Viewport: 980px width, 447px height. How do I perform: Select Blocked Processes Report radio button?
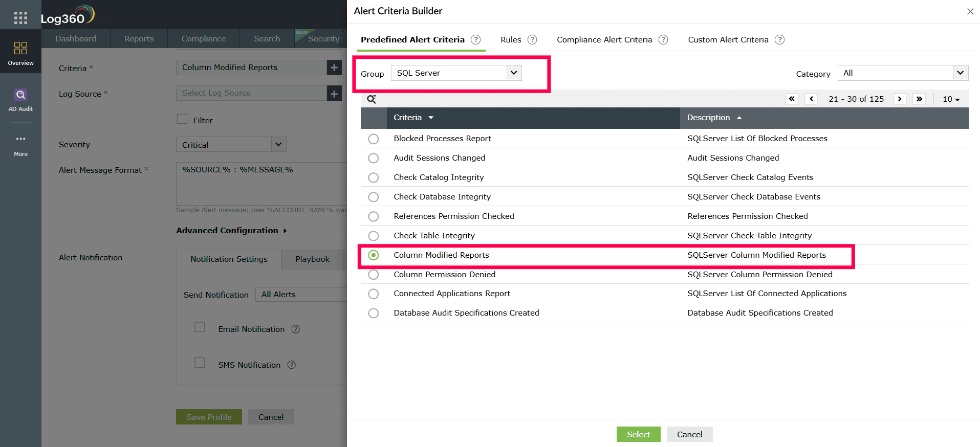coord(374,139)
